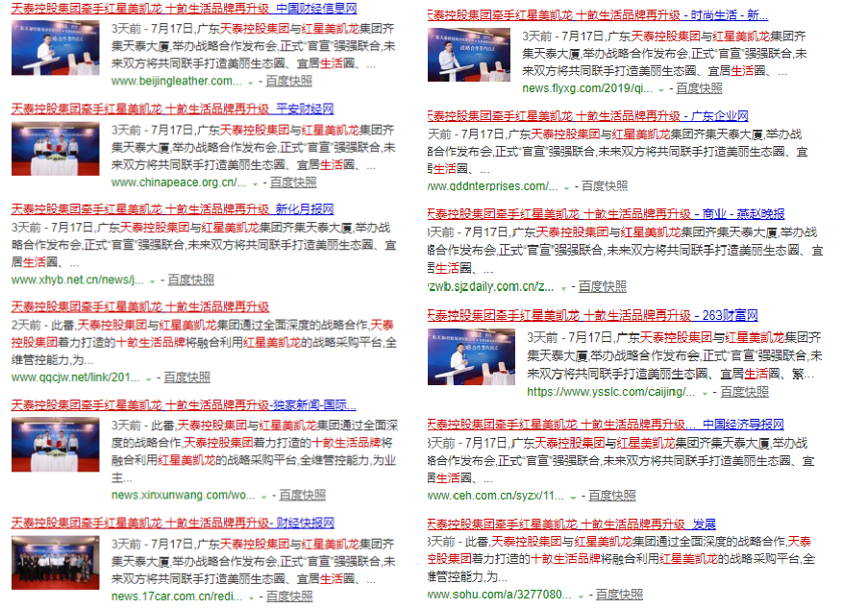Expand arrow beside www.ceh.com.cn URL

574,498
